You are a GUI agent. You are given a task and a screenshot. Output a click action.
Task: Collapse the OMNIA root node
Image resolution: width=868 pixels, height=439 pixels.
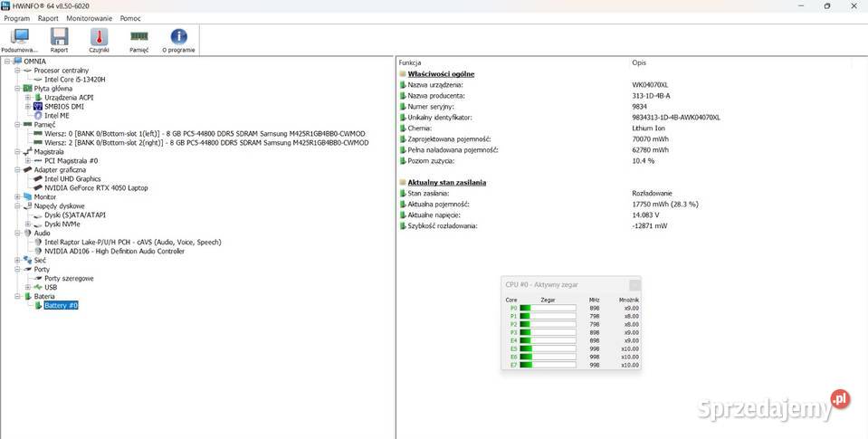pyautogui.click(x=7, y=62)
